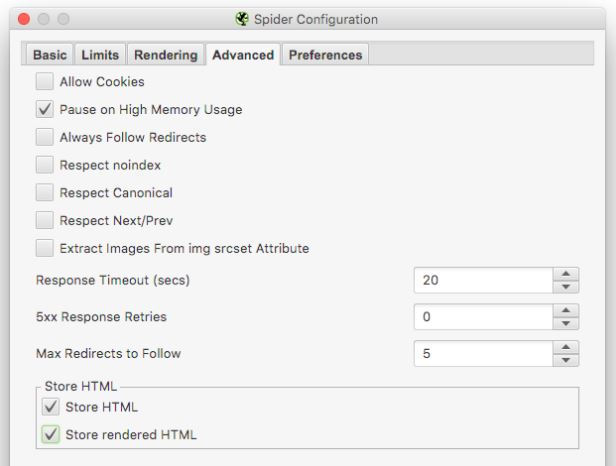Decrease Max Redirects to Follow
This screenshot has width=616, height=466.
(566, 360)
